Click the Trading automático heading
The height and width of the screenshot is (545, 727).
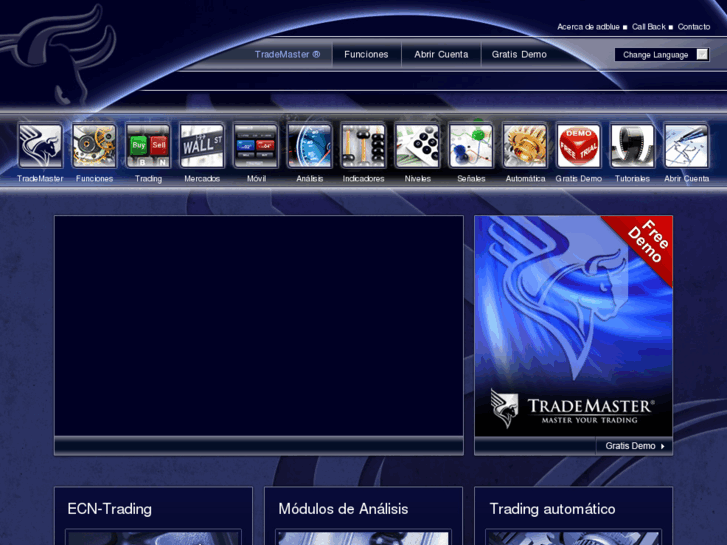pyautogui.click(x=552, y=509)
